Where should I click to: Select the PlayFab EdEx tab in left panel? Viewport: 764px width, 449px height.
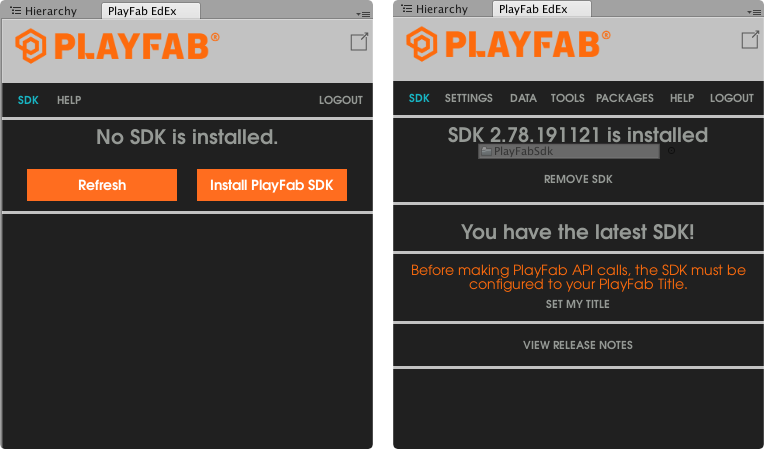[151, 11]
